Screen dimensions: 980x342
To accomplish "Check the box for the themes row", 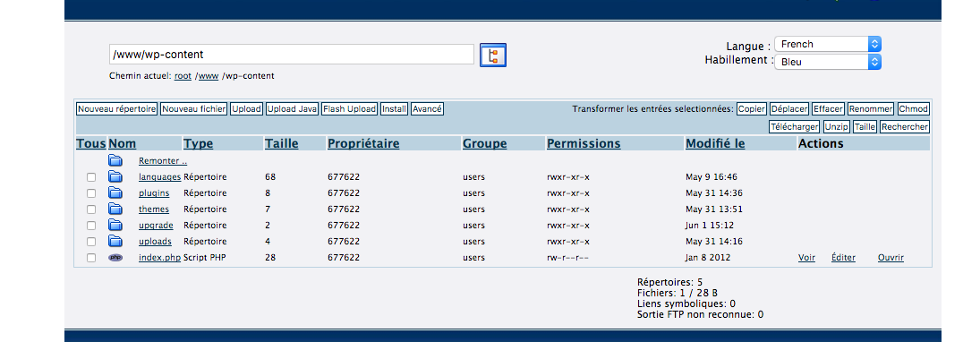I will point(91,209).
